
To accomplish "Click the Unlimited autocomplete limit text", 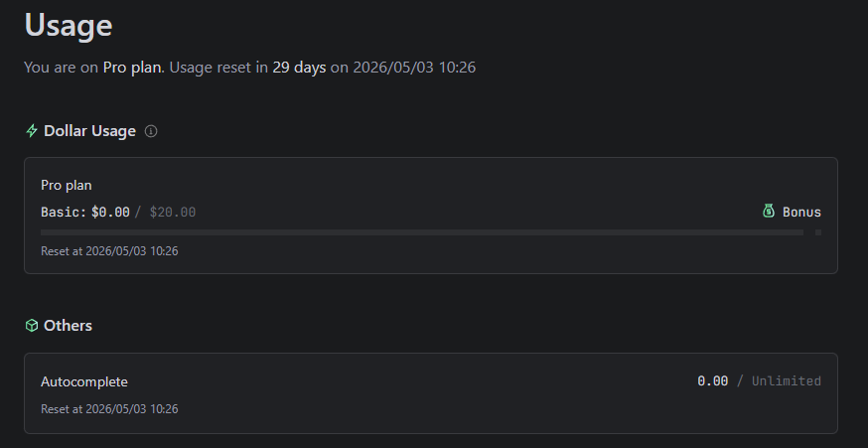I will (x=787, y=381).
